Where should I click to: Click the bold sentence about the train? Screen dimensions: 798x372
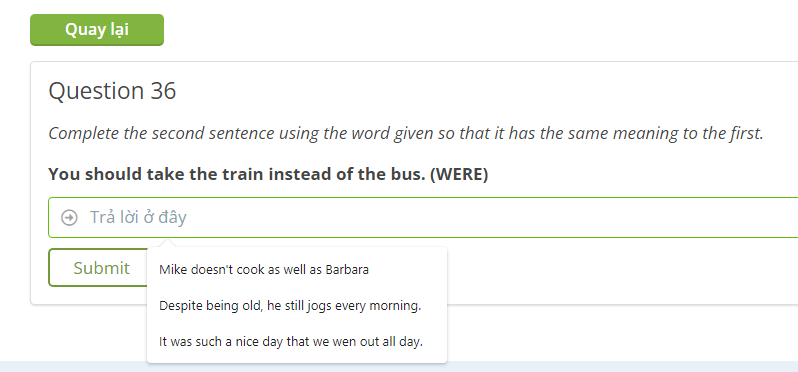click(x=268, y=175)
